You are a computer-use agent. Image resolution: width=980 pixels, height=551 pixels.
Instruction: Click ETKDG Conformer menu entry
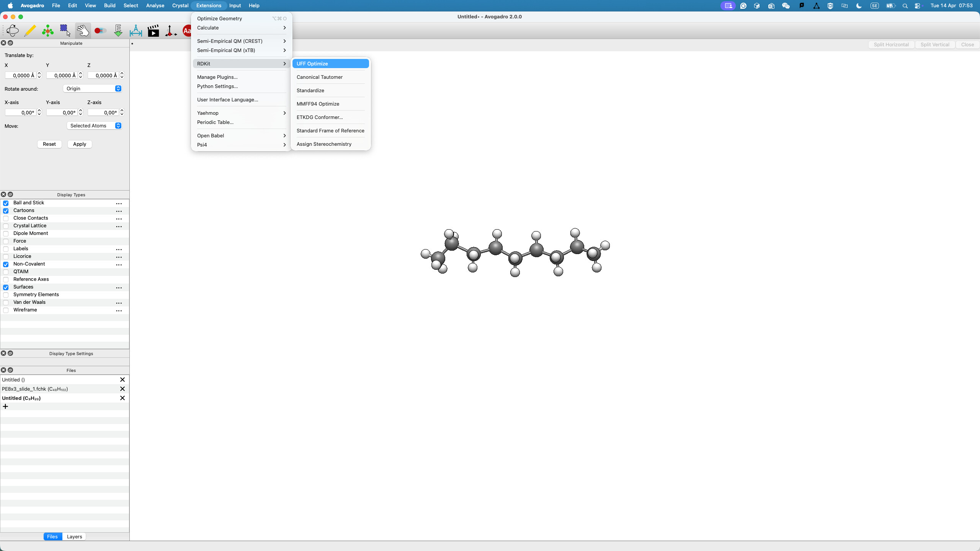click(320, 117)
